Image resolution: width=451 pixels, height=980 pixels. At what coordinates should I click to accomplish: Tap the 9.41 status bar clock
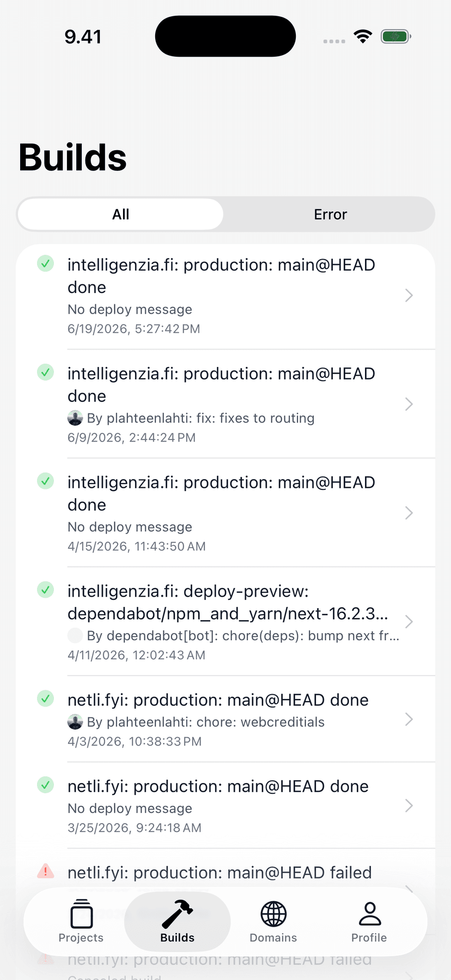[x=83, y=36]
